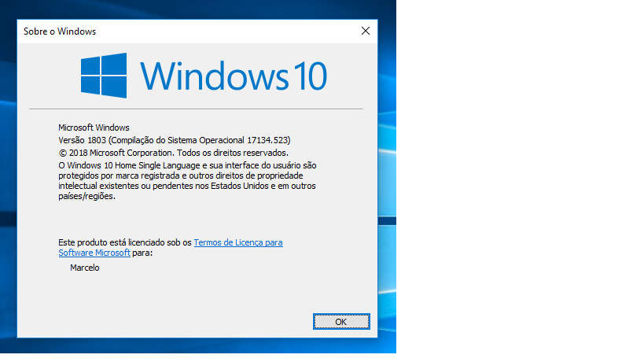Viewport: 644px width, 362px height.
Task: Click the 2018 Microsoft Corporation copyright line
Action: 173,153
